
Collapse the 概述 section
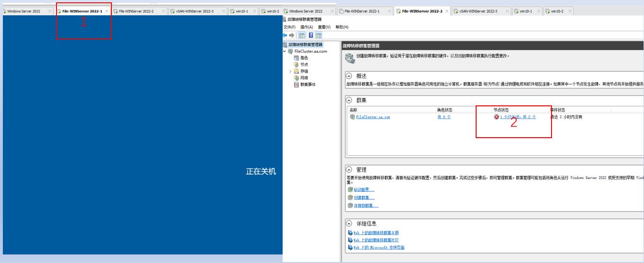[349, 76]
